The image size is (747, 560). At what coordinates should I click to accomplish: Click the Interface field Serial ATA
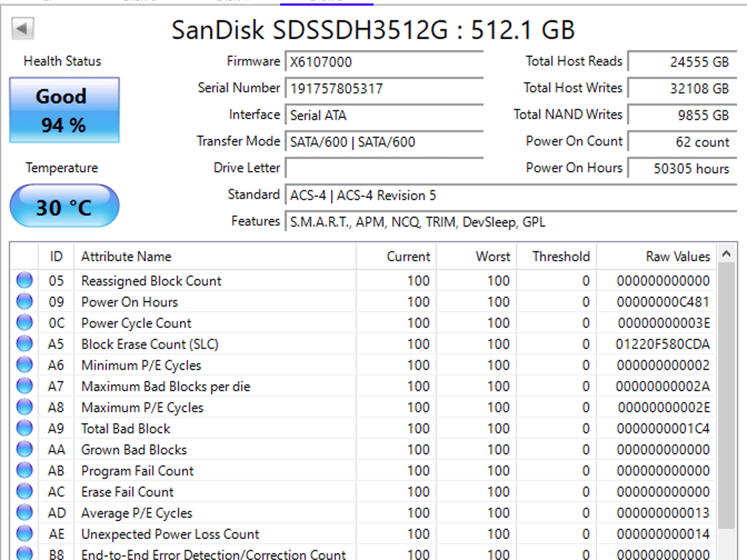384,115
